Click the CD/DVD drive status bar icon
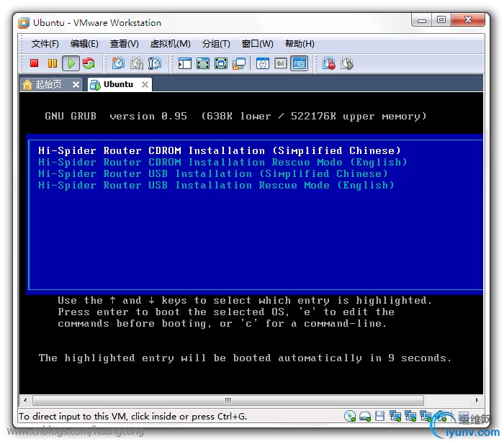 (x=350, y=416)
